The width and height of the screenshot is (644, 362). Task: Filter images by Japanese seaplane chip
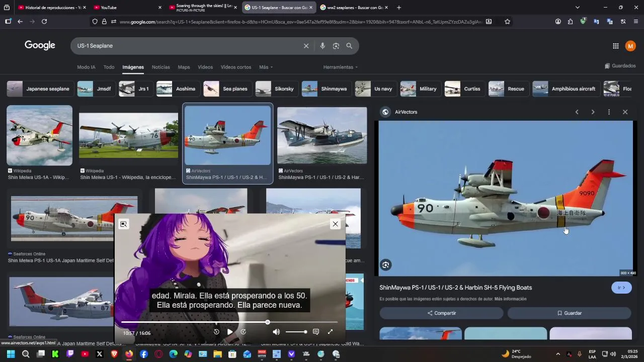point(41,89)
